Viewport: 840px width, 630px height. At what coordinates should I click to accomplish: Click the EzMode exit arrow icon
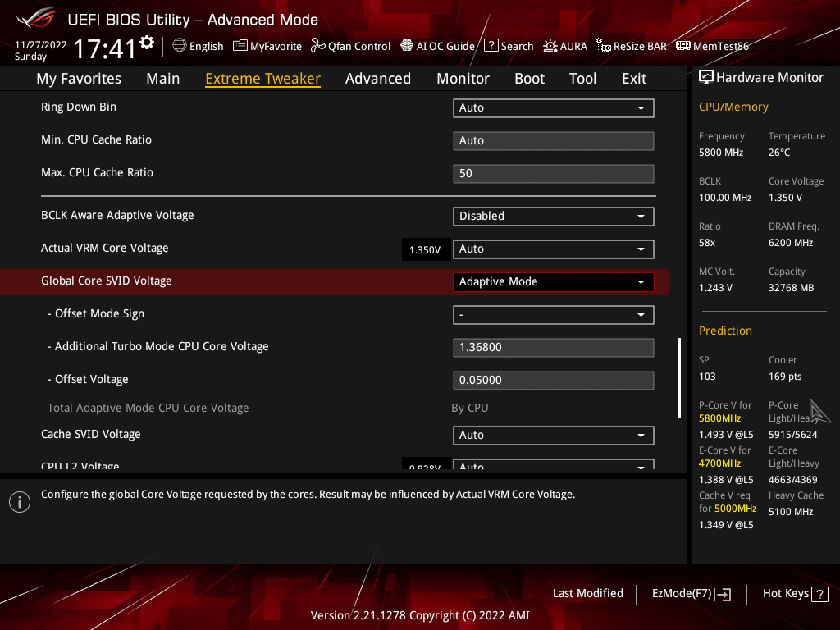pyautogui.click(x=724, y=594)
